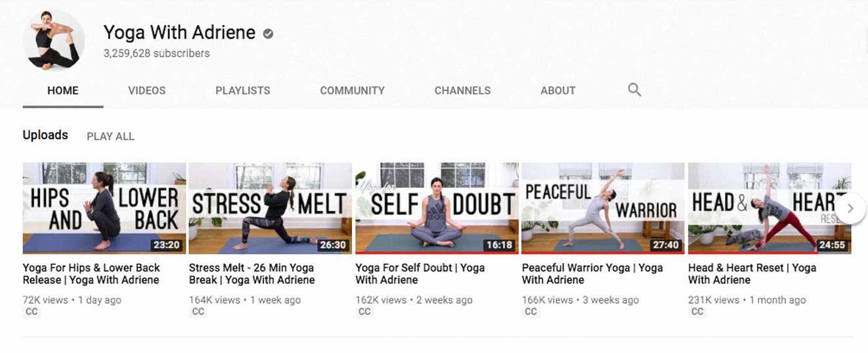This screenshot has width=868, height=353.
Task: Select the Channels tab
Action: [462, 91]
